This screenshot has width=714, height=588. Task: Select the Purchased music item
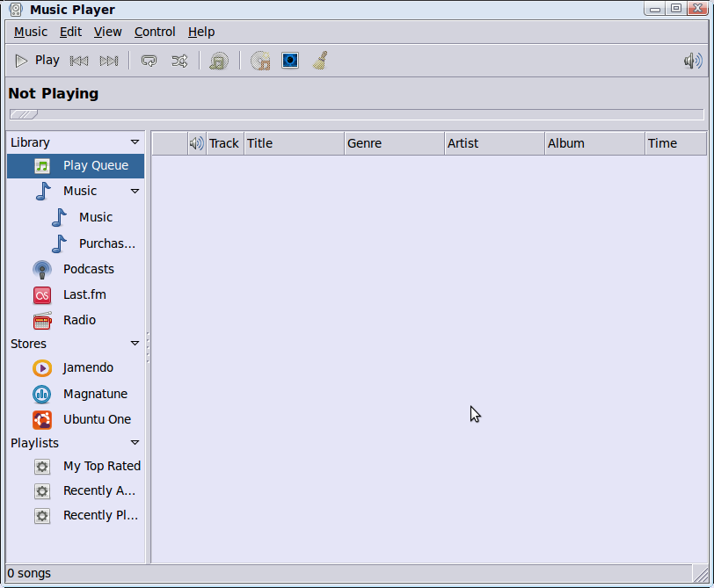point(93,243)
